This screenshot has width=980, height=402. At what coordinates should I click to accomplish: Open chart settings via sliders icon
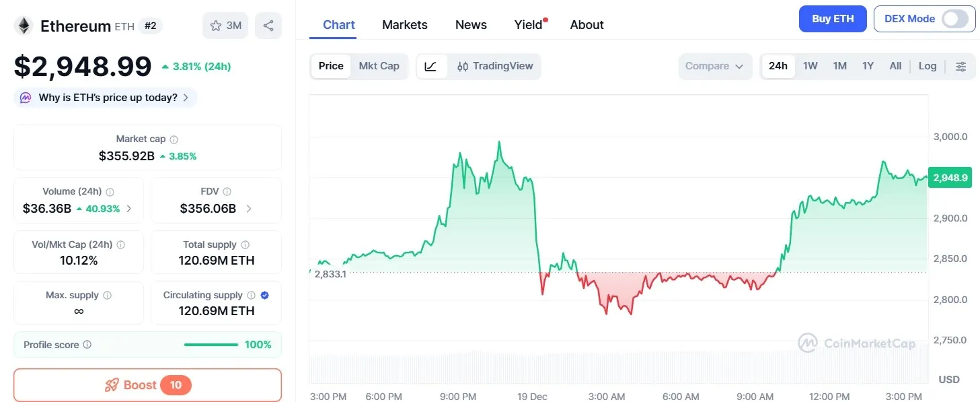(960, 66)
